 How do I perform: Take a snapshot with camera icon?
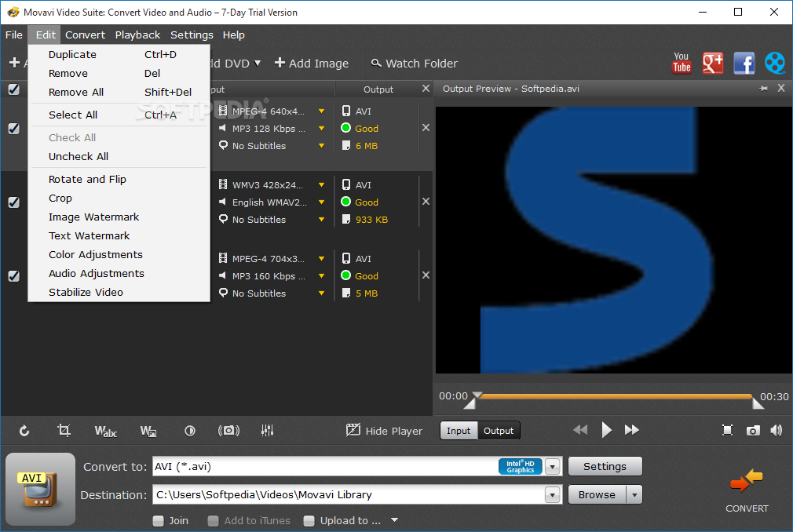coord(753,431)
